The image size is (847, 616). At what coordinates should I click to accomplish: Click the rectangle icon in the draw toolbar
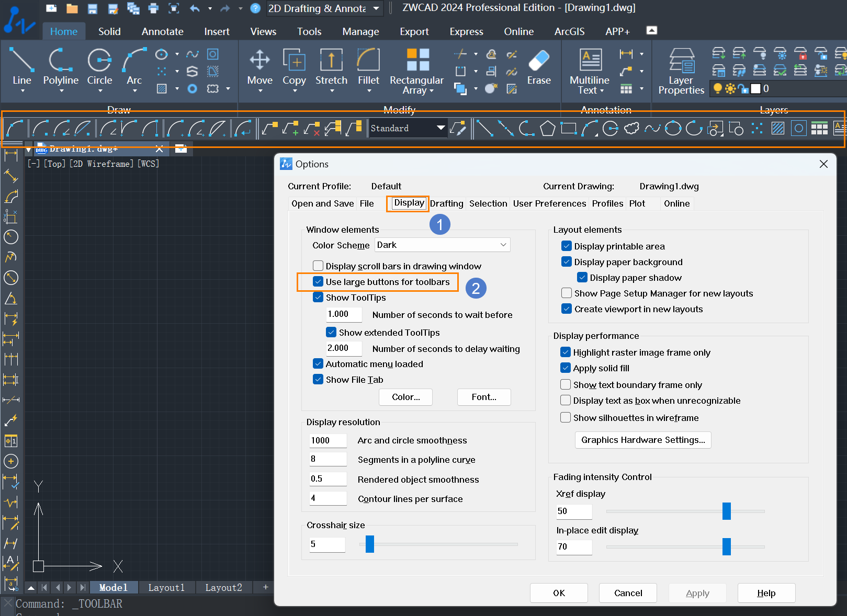pos(569,128)
